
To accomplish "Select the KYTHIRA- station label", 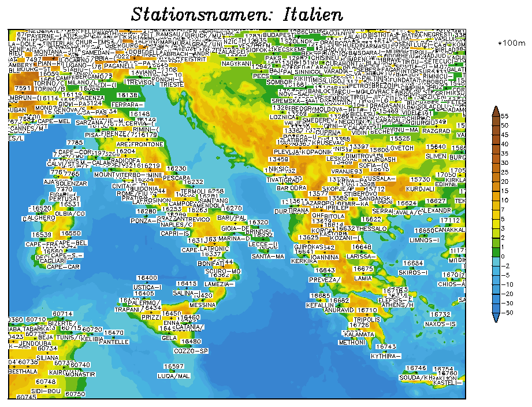I will click(x=385, y=356).
